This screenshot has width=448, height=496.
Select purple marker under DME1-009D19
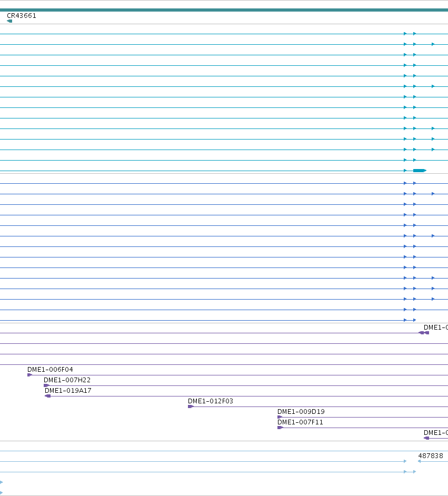click(280, 417)
